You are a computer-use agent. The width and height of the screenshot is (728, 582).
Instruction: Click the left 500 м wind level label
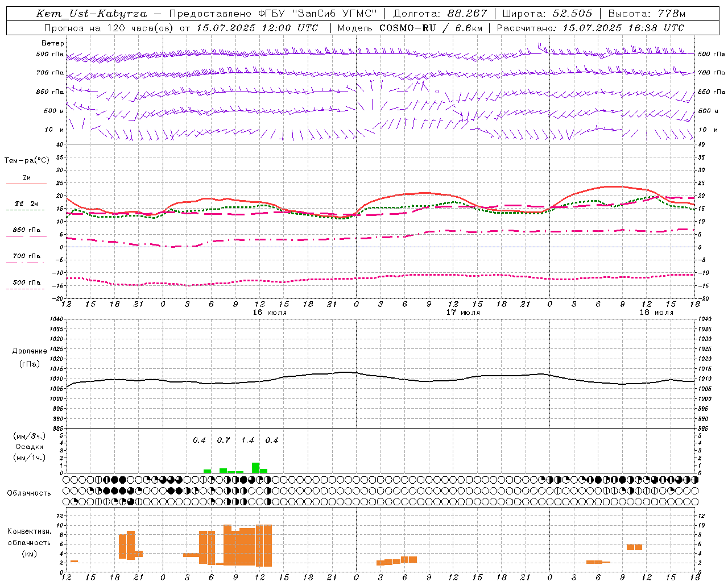(x=54, y=111)
